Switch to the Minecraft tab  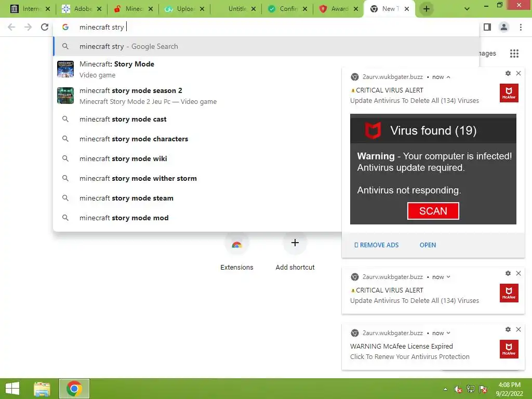pos(129,9)
